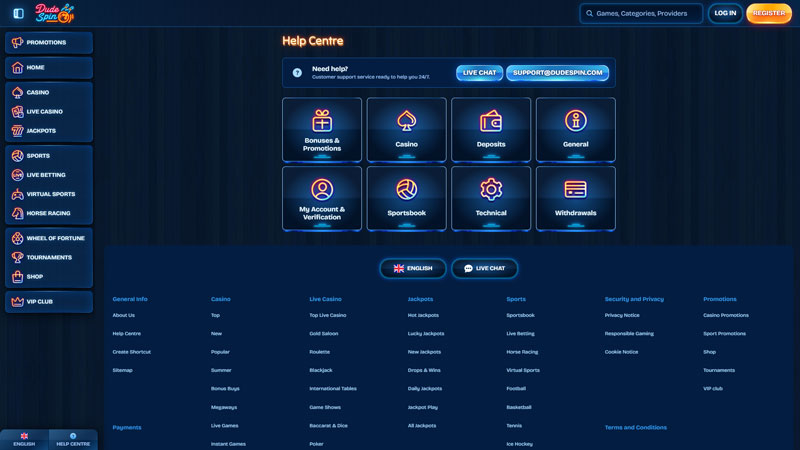Click the Horse Racing icon
The width and height of the screenshot is (800, 450).
click(17, 213)
